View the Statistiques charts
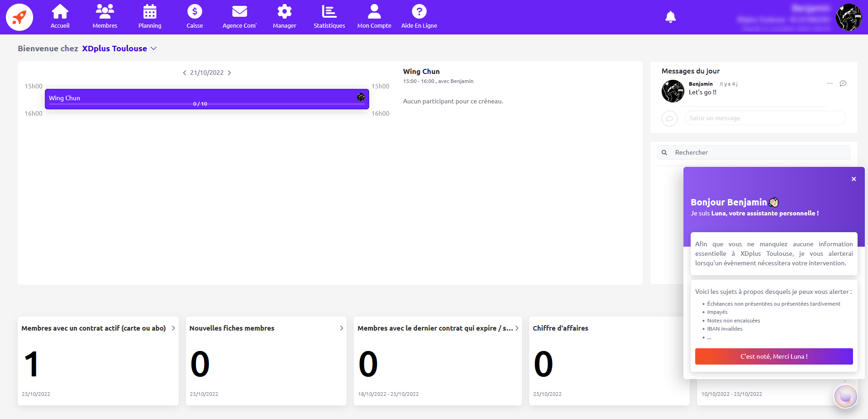The width and height of the screenshot is (868, 419). point(329,17)
